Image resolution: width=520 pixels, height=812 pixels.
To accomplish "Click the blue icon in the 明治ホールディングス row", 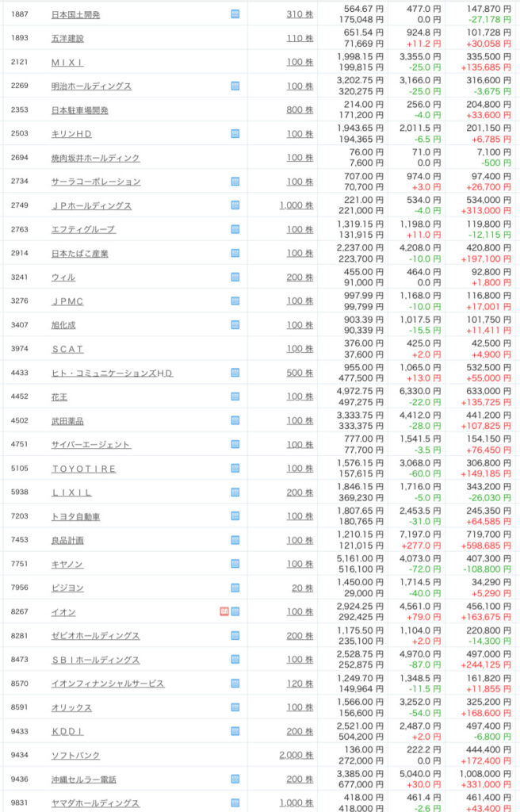I will tap(235, 86).
